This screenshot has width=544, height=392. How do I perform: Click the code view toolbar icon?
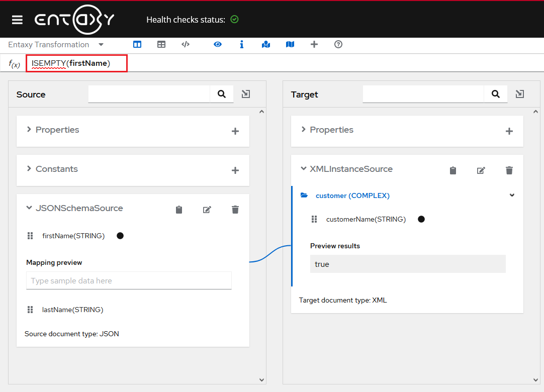186,44
